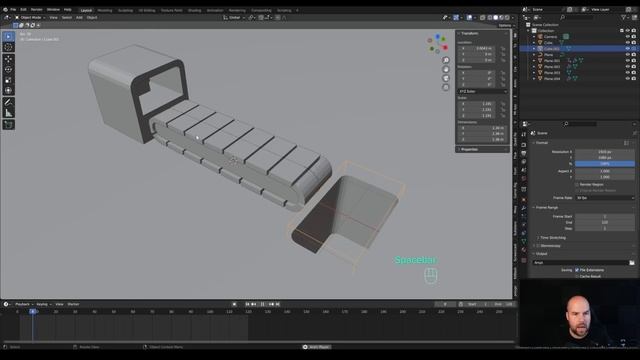Hide Camera in viewport via eye icon

coord(628,37)
